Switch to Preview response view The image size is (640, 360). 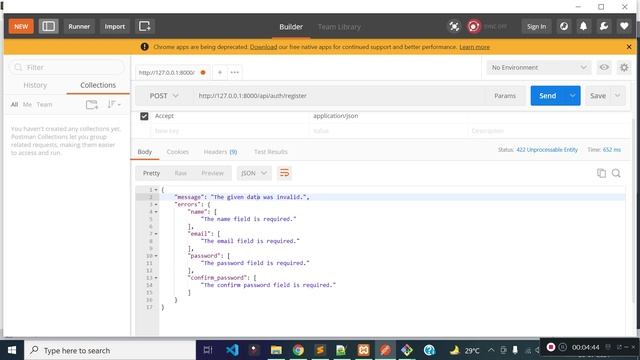pyautogui.click(x=212, y=173)
